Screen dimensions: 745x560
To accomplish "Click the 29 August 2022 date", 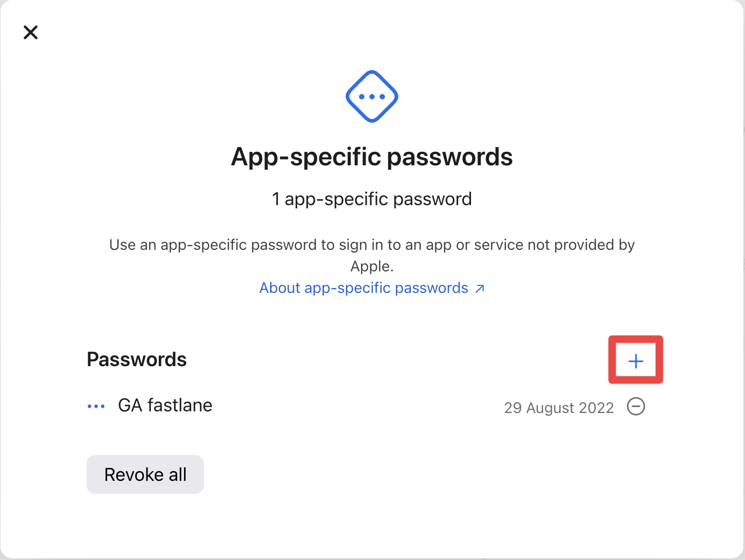I will (x=559, y=408).
